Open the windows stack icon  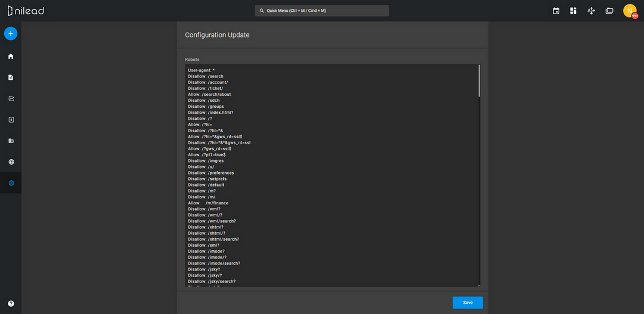tap(609, 11)
